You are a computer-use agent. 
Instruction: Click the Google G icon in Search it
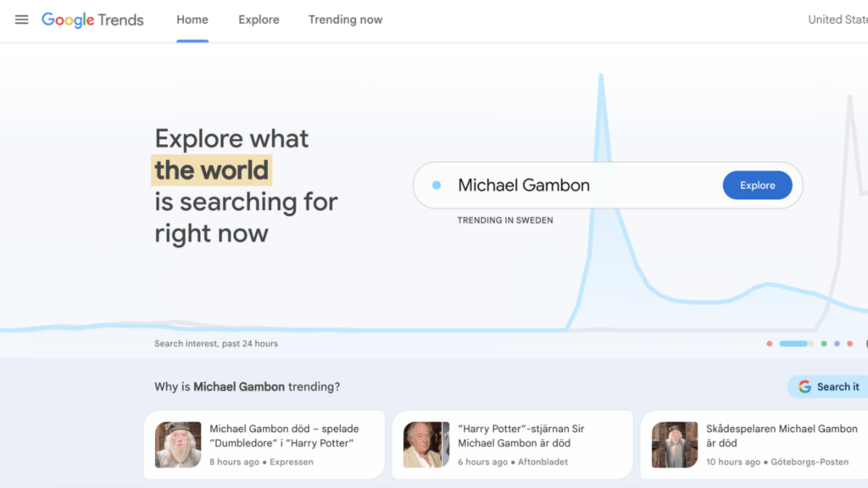tap(804, 386)
